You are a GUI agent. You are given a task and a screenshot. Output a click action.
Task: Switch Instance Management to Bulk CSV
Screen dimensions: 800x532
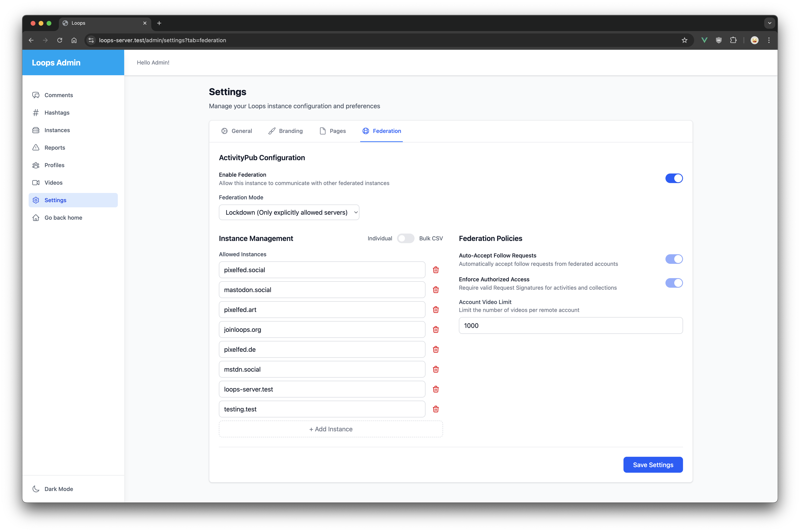[406, 238]
